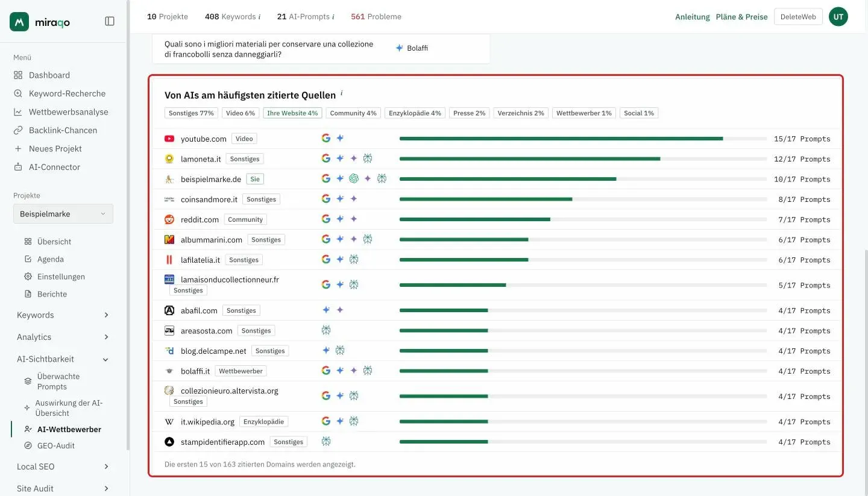Click the GEO-Audit compass icon
Screen dimensions: 868x496
28,446
